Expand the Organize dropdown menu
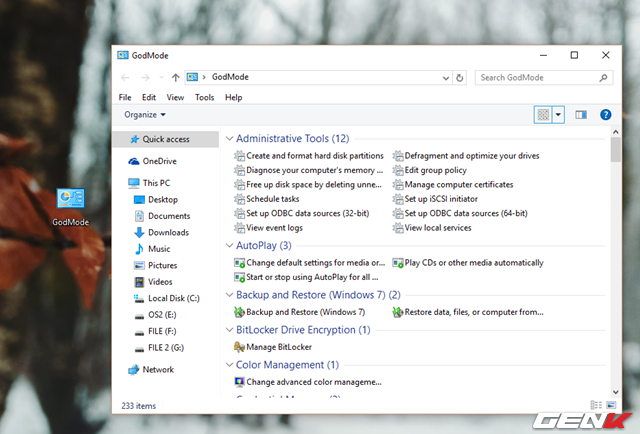This screenshot has height=434, width=640. point(145,115)
